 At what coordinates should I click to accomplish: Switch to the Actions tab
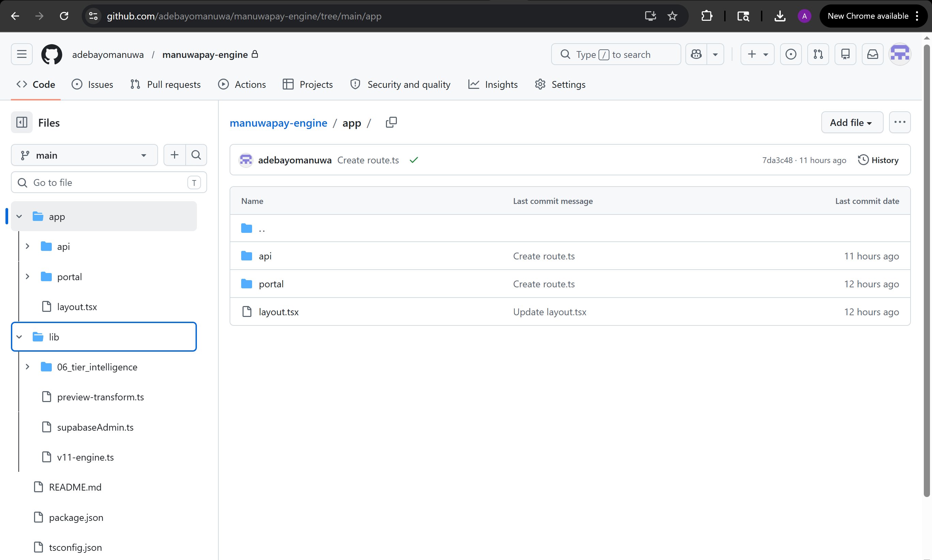tap(242, 84)
